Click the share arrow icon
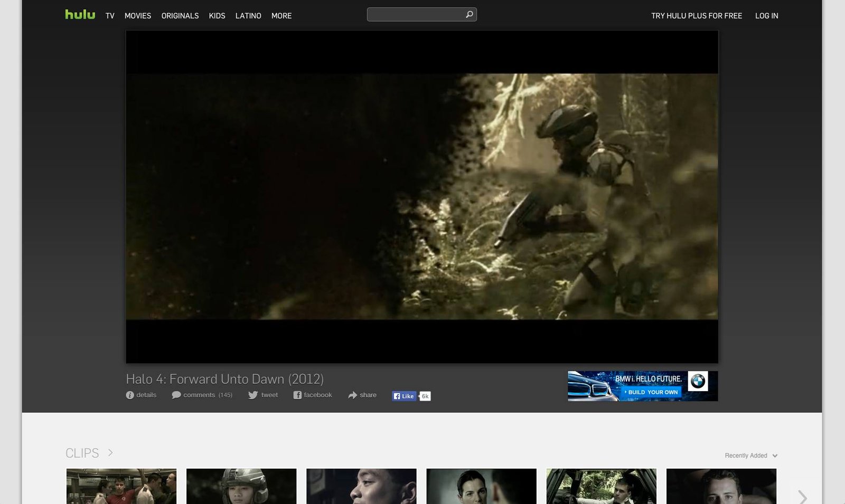This screenshot has width=845, height=504. (x=353, y=395)
